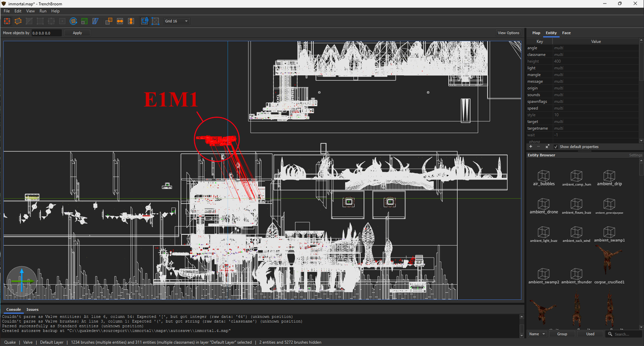The height and width of the screenshot is (346, 644).
Task: Switch to the Issues tab
Action: (32, 309)
